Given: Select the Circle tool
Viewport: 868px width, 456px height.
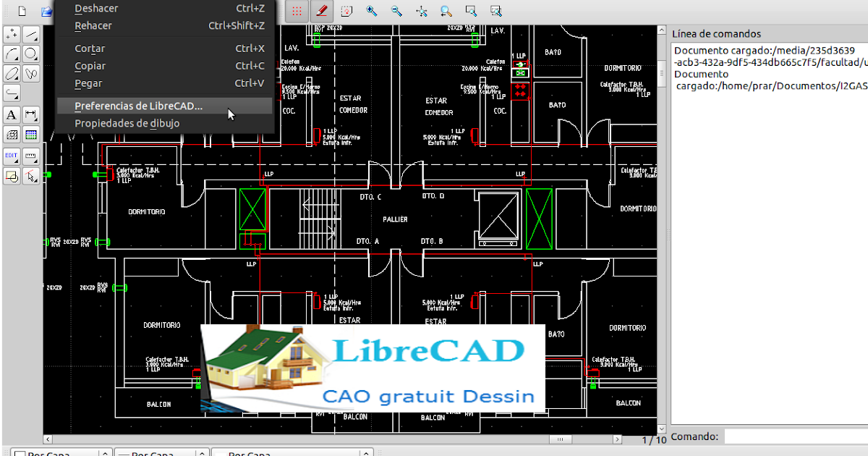Looking at the screenshot, I should [30, 53].
